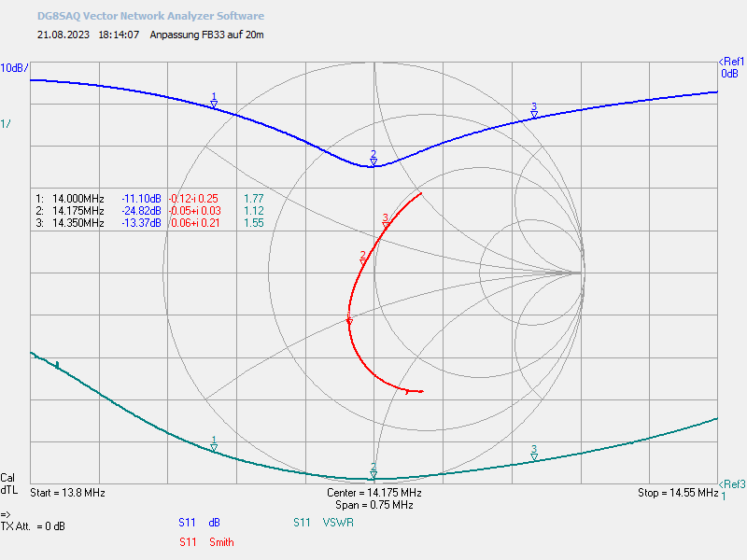Screen dimensions: 747x560
Task: Click the 'DG8SAQ Vector Network Analyzer Software' title
Action: [x=150, y=16]
